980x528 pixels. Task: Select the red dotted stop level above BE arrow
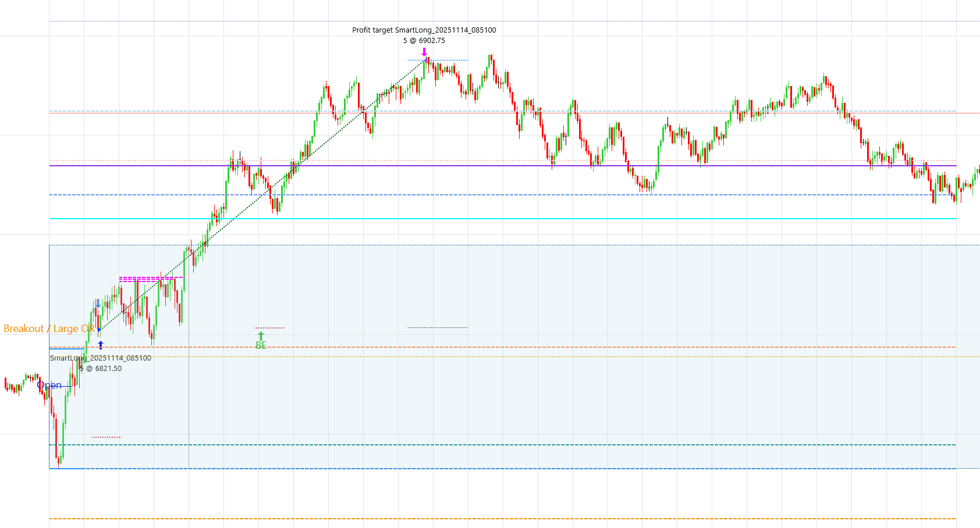(x=269, y=327)
